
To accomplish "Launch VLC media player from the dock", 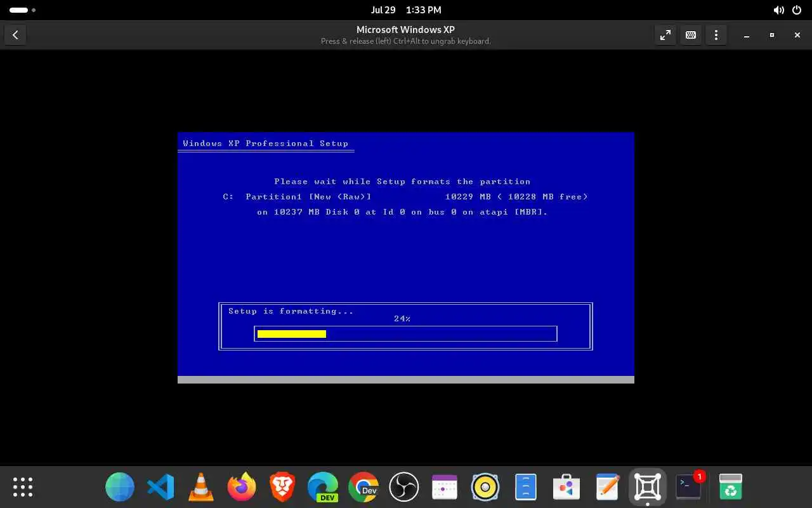I will (x=201, y=487).
